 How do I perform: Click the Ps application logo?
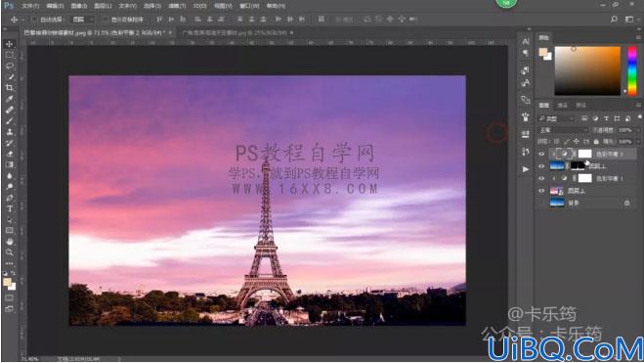tap(9, 6)
